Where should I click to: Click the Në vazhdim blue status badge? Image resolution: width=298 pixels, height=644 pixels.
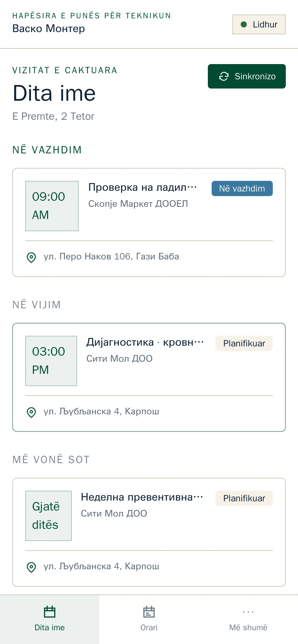[x=242, y=188]
